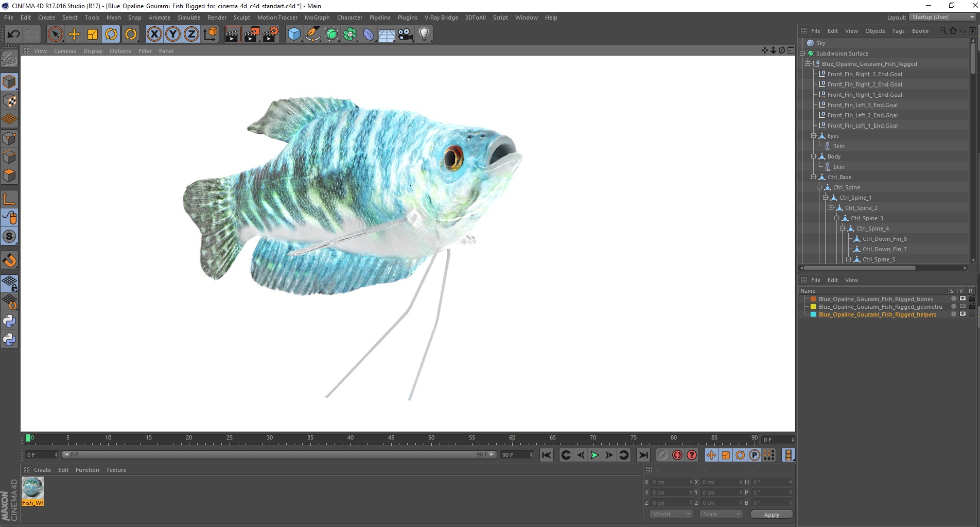Open the MoGraph menu

[x=317, y=17]
